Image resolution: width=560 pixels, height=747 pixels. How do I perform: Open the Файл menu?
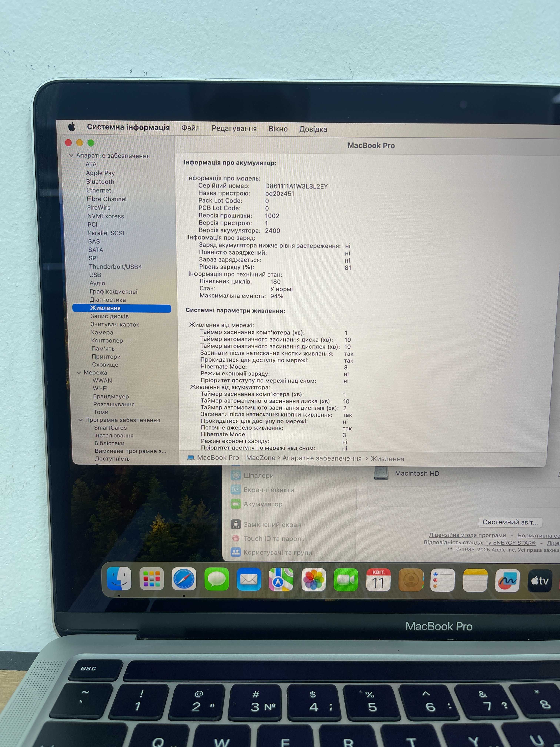(x=190, y=128)
